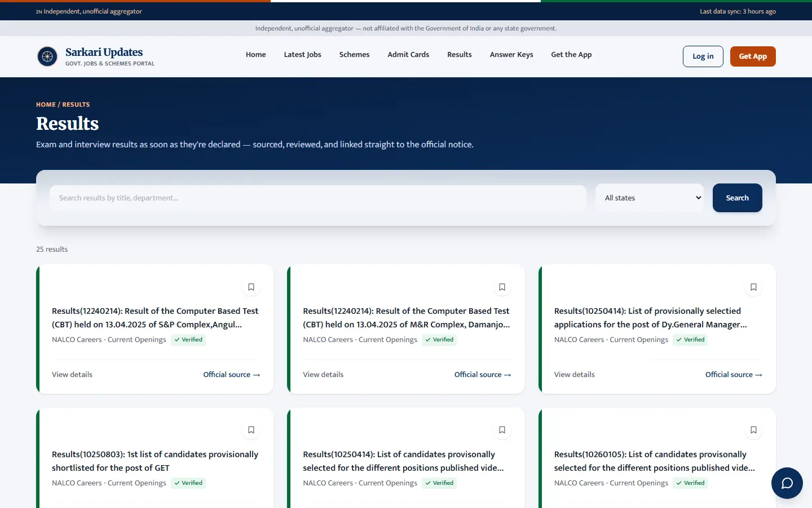Screen dimensions: 812x508
Task: Bookmark the M&R Complex Damanjodi result card
Action: coord(502,287)
